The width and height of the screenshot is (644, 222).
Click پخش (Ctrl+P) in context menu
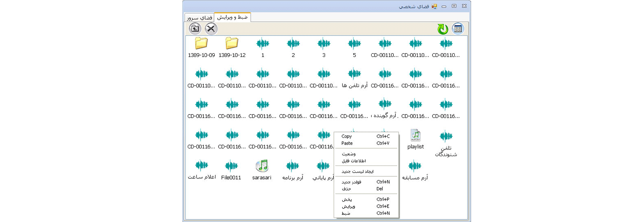pyautogui.click(x=347, y=199)
